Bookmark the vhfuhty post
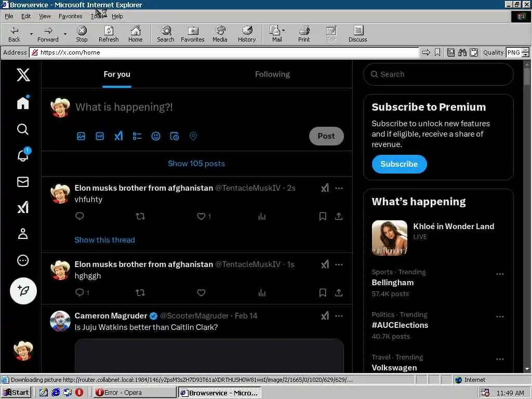Image resolution: width=532 pixels, height=399 pixels. (x=323, y=216)
